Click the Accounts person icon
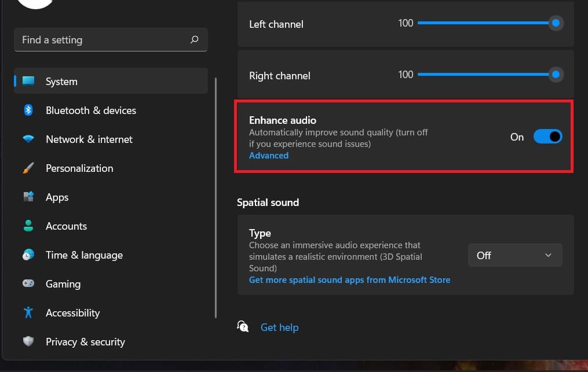The height and width of the screenshot is (372, 588). click(28, 226)
